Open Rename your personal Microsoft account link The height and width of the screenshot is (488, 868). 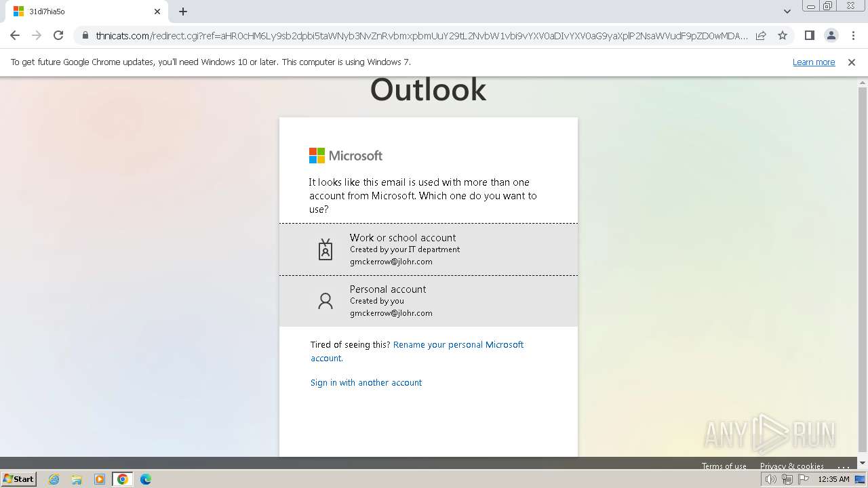[417, 351]
